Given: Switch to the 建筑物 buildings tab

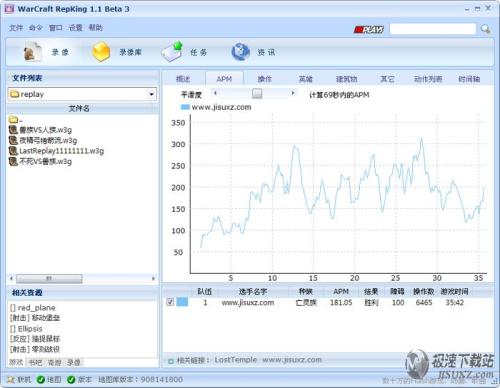Looking at the screenshot, I should pos(346,79).
